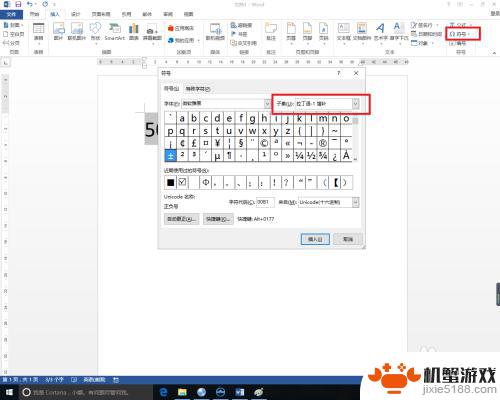Switch to 页面布局 (Page Layout) tab

click(101, 14)
